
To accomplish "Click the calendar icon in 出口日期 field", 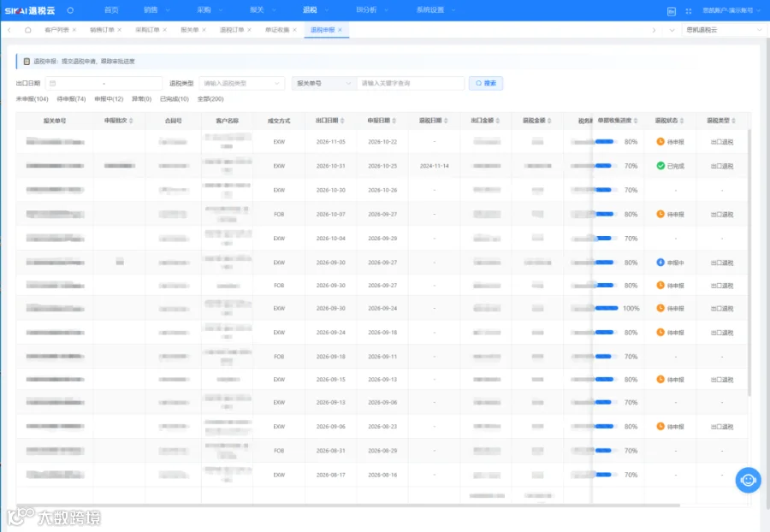I will [x=53, y=84].
